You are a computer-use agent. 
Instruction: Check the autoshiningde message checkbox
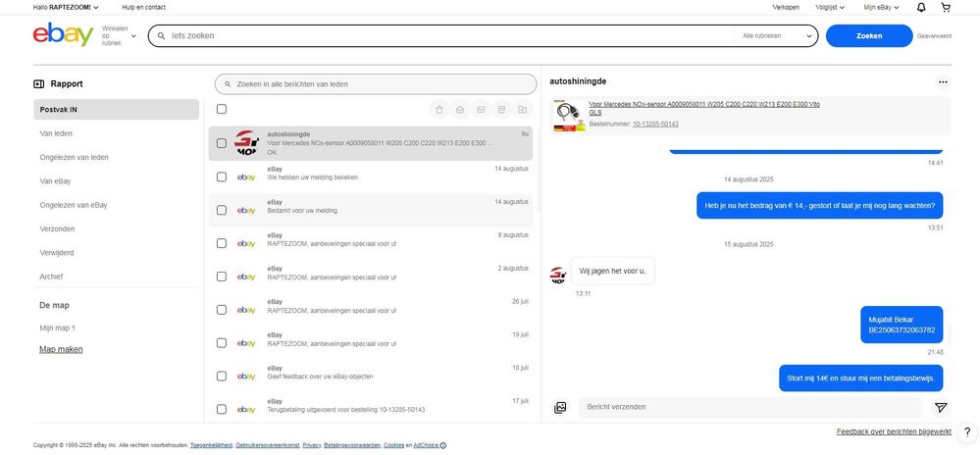pyautogui.click(x=222, y=143)
